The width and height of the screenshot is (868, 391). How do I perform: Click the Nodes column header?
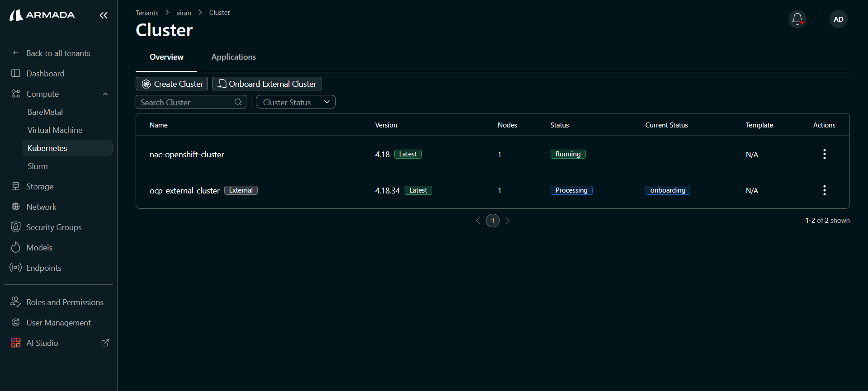507,125
